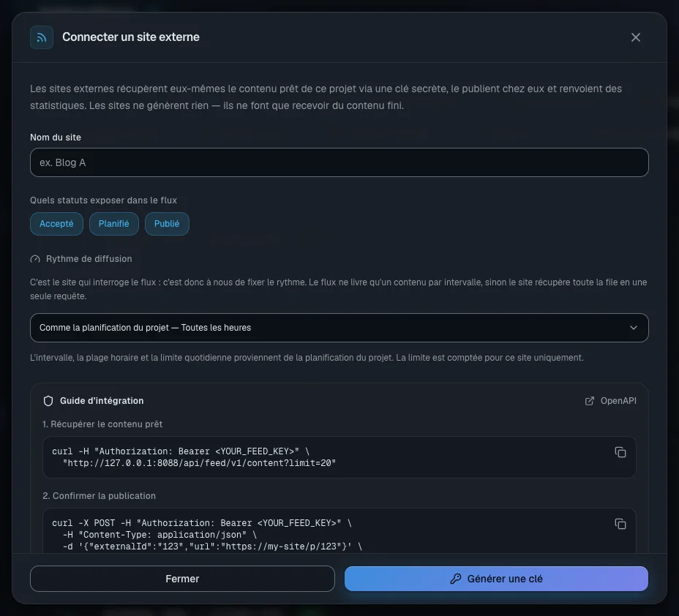Screen dimensions: 679x616
Task: Click the Rythme de diffusion label
Action: click(x=89, y=259)
